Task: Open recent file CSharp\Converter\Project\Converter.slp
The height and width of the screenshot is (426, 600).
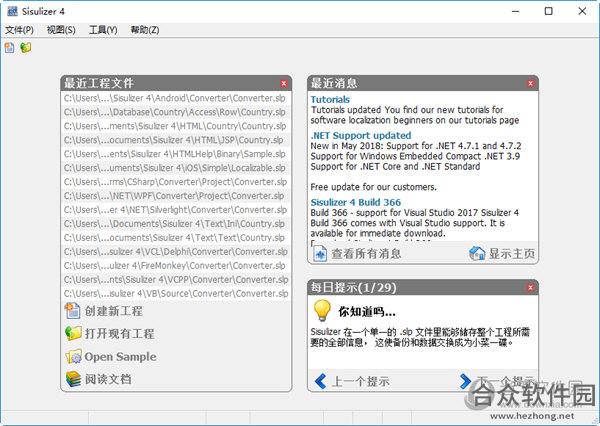Action: coord(176,182)
